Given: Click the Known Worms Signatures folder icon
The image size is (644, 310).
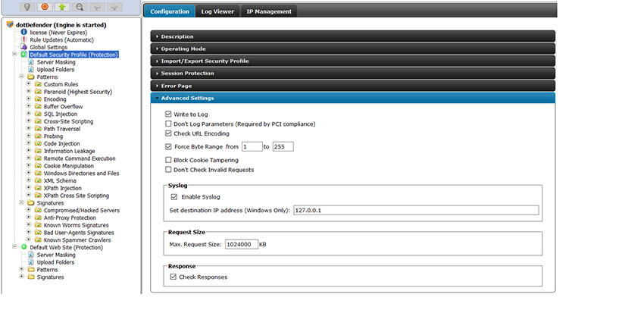Looking at the screenshot, I should click(x=38, y=225).
